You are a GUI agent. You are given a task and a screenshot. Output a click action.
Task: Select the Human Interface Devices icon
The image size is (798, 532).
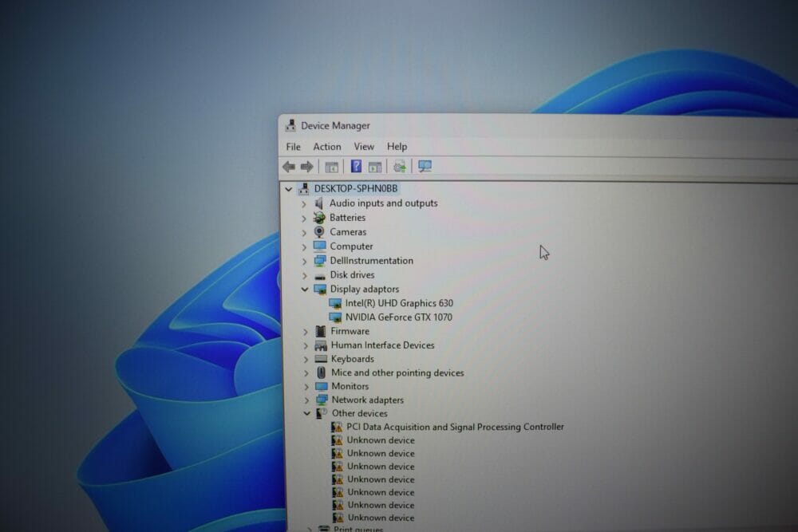321,345
